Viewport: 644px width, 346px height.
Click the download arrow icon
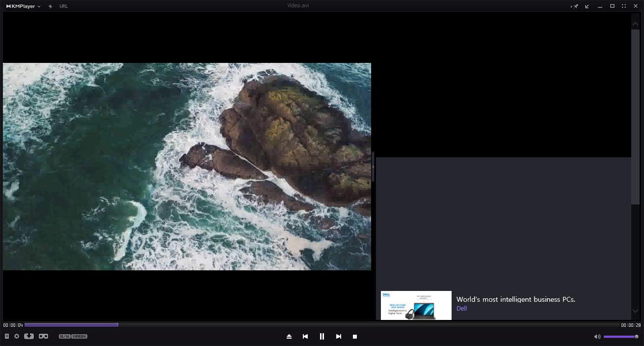29,336
